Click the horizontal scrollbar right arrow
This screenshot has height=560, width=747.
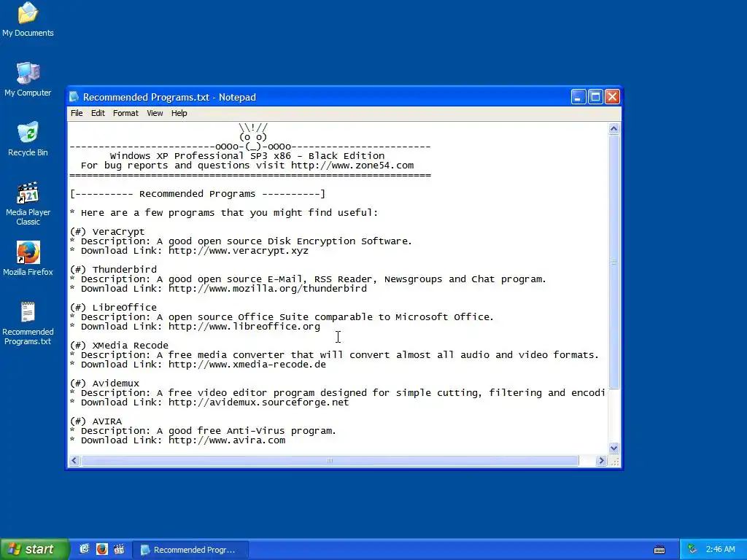(601, 461)
